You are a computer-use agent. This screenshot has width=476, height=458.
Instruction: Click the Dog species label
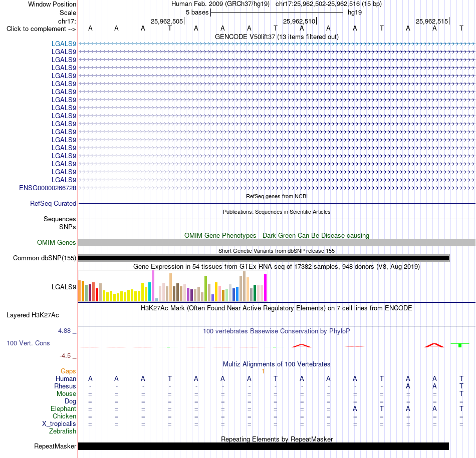[70, 401]
